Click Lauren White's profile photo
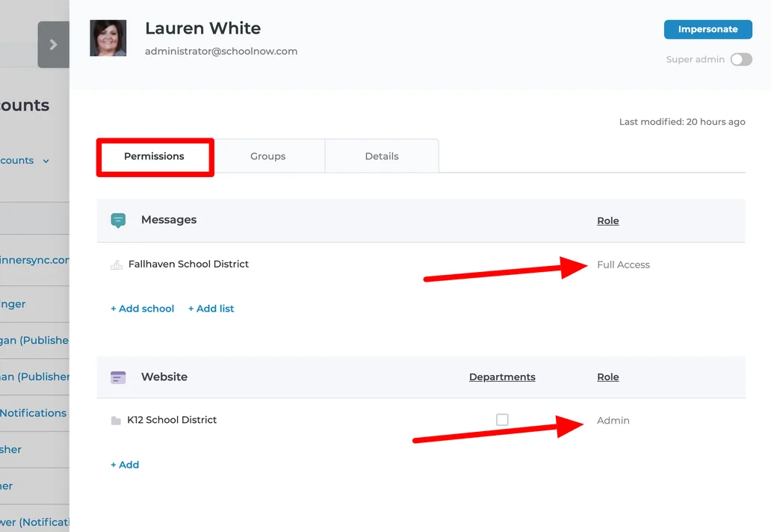The height and width of the screenshot is (532, 771). (x=108, y=38)
